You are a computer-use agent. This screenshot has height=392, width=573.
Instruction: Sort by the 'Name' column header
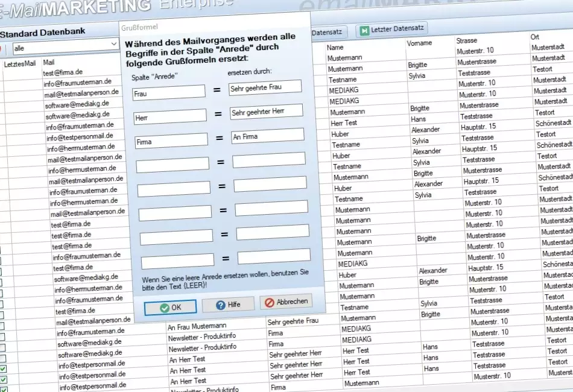[x=335, y=48]
